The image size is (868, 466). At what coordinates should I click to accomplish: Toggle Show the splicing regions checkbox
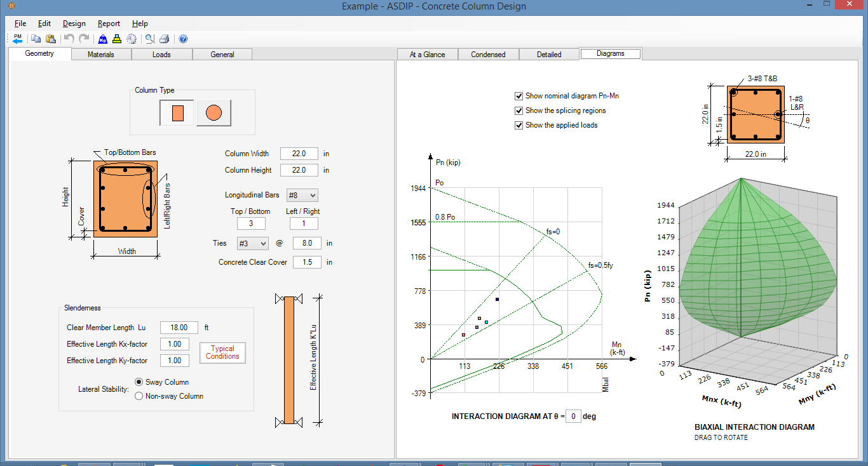(519, 110)
